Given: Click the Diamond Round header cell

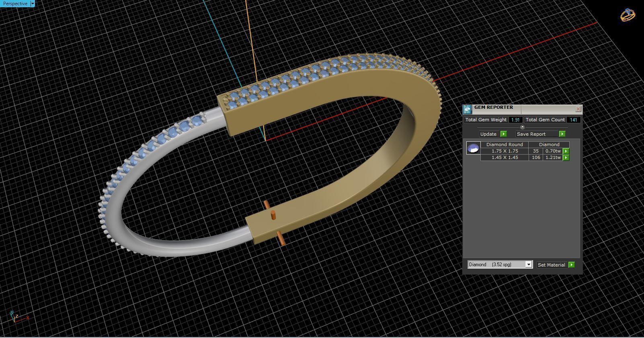Looking at the screenshot, I should 505,145.
